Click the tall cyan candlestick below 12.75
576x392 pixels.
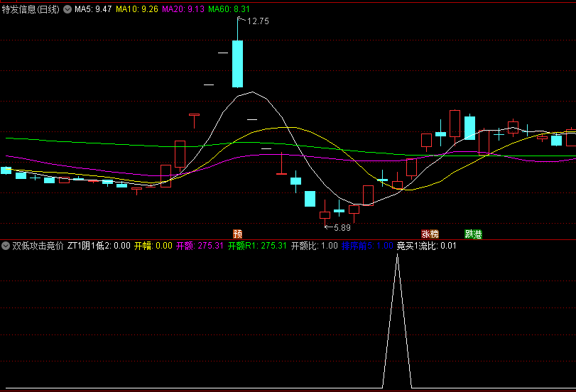pos(237,63)
